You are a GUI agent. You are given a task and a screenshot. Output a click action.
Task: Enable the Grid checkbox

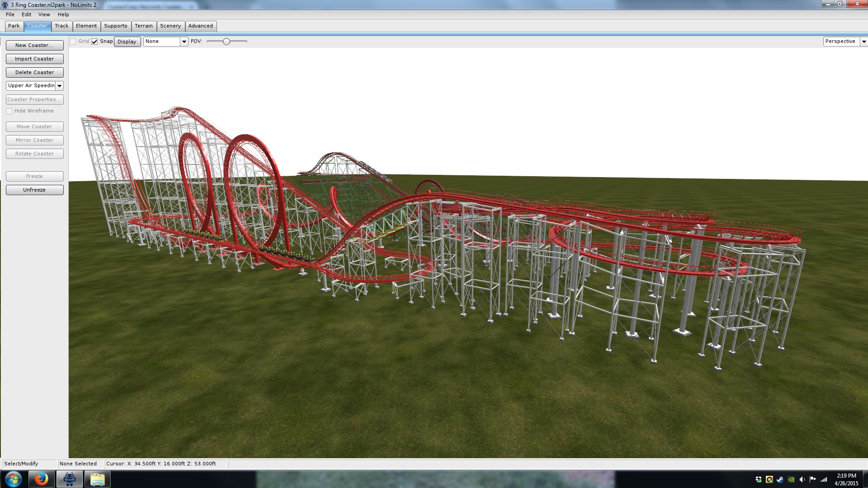pos(73,42)
